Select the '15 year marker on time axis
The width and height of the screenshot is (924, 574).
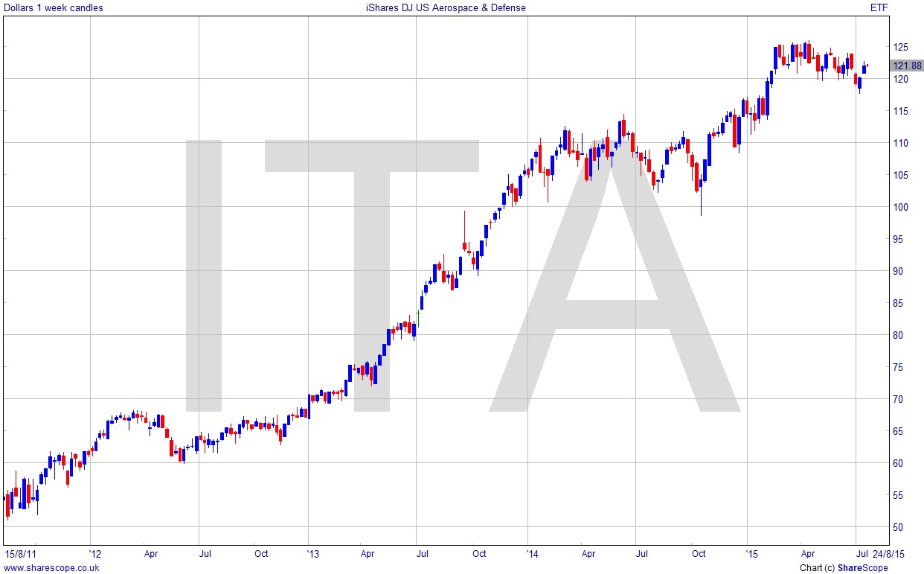pos(751,553)
